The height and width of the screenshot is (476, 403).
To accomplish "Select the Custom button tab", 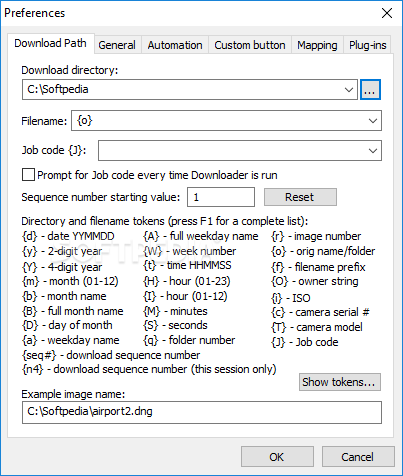I will click(x=250, y=45).
